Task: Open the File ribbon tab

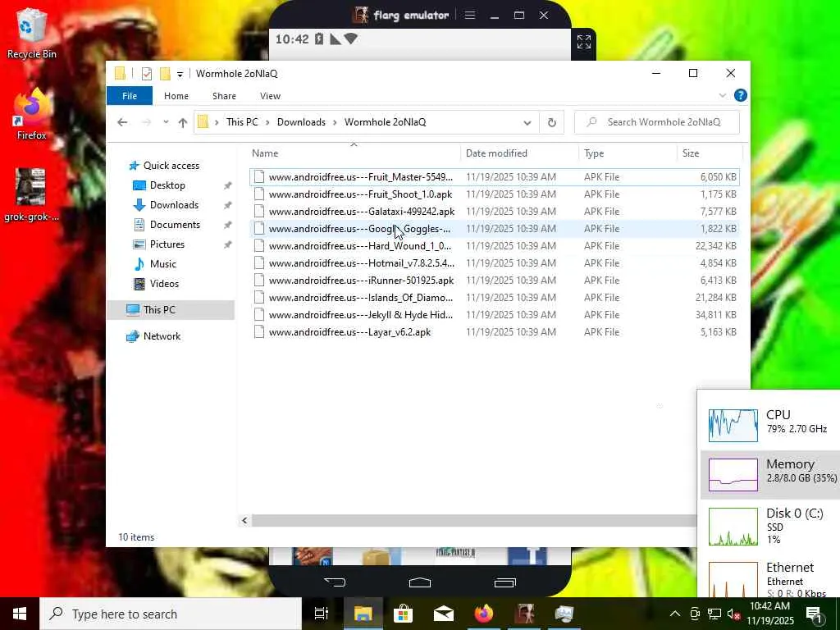Action: [x=129, y=96]
